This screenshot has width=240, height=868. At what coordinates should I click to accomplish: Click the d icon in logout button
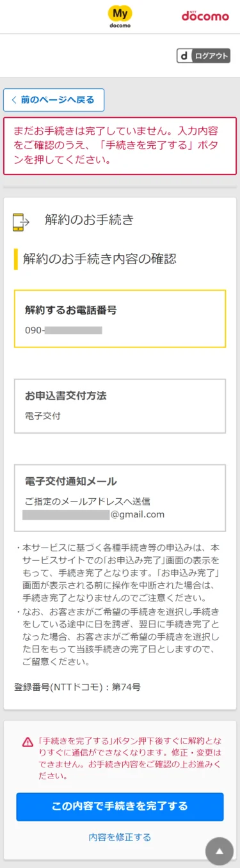[184, 56]
